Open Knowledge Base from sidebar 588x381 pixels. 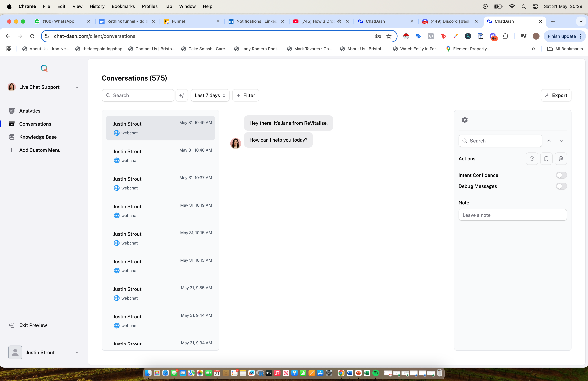tap(38, 137)
